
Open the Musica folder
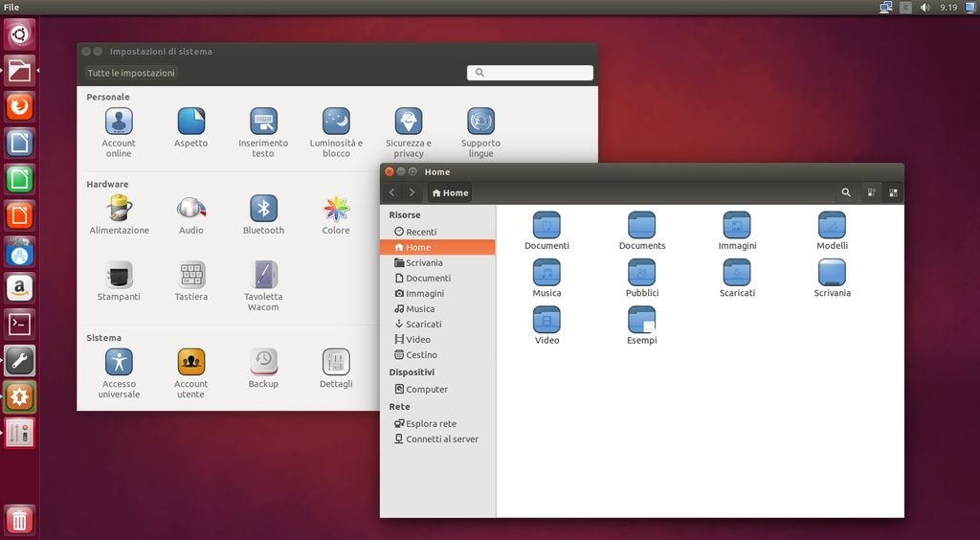pyautogui.click(x=546, y=273)
